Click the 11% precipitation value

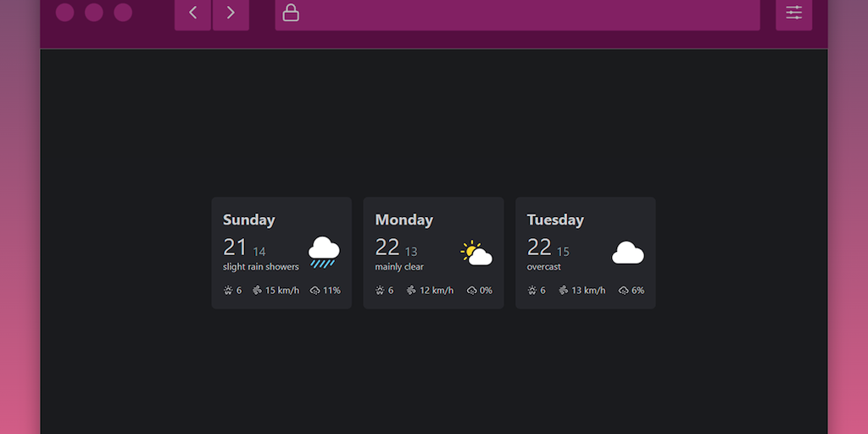tap(331, 290)
